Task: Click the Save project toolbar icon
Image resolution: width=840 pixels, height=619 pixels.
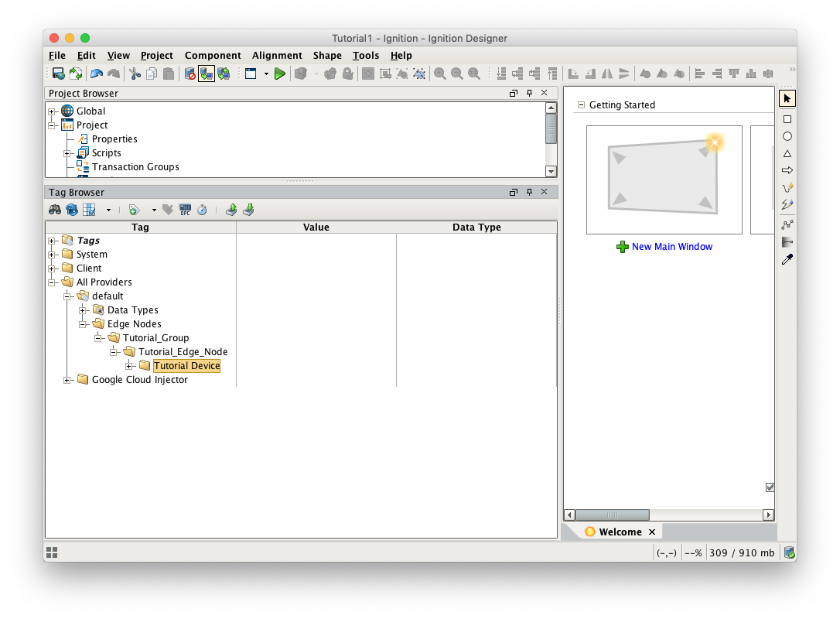Action: pyautogui.click(x=58, y=74)
